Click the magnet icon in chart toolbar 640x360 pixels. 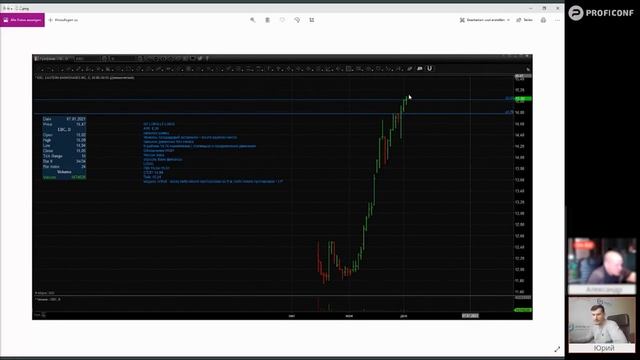coord(429,69)
